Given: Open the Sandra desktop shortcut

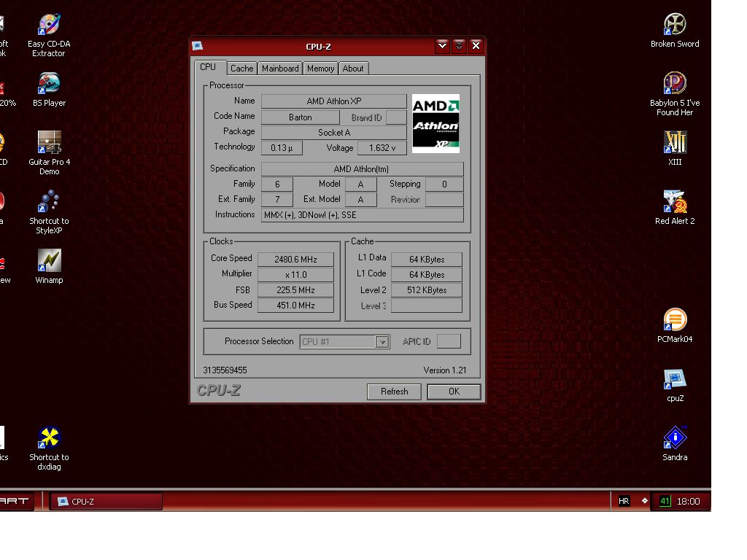Looking at the screenshot, I should coord(675,439).
